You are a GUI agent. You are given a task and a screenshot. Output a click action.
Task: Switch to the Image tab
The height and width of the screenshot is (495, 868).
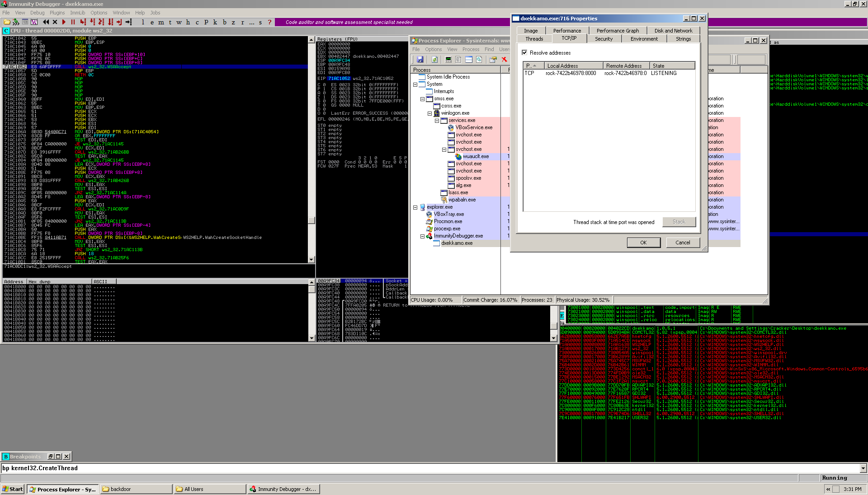pyautogui.click(x=530, y=31)
